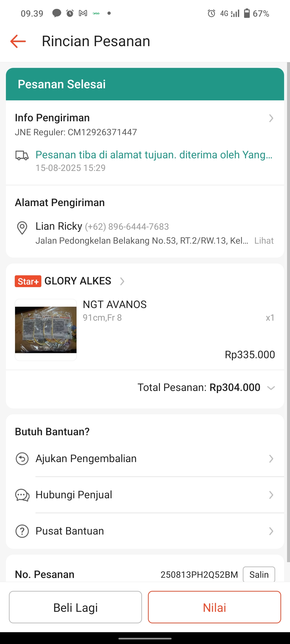Tap the location pin icon

(x=22, y=228)
